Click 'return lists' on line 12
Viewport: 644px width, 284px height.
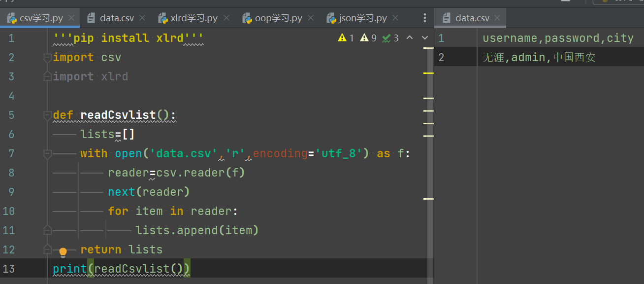coord(121,249)
